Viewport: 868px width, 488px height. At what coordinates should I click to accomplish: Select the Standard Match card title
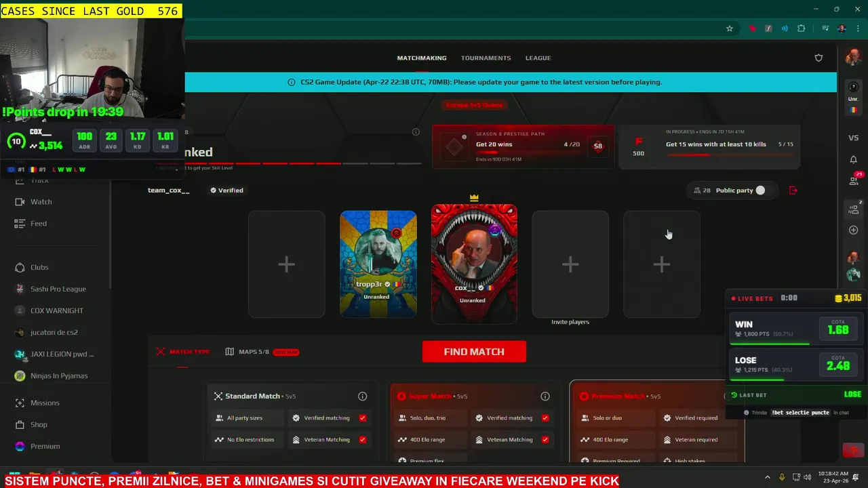click(x=252, y=396)
